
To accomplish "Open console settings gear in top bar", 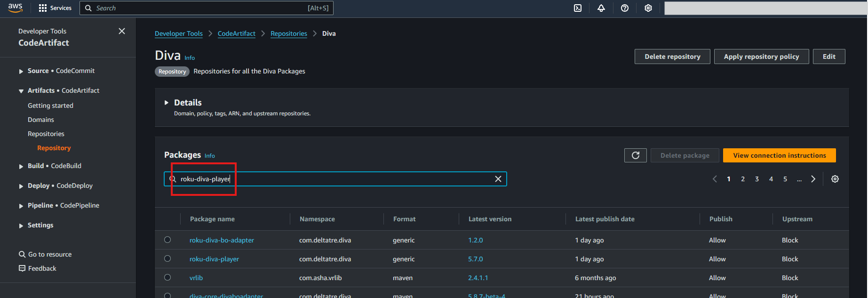I will pyautogui.click(x=648, y=8).
